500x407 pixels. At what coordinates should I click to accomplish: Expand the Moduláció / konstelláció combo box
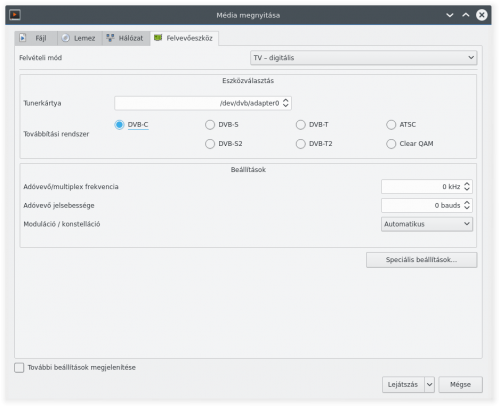427,224
